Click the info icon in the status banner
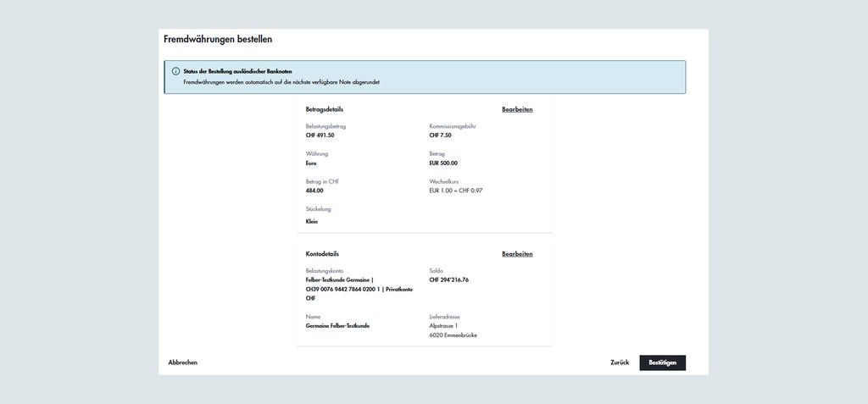The image size is (868, 404). point(176,71)
